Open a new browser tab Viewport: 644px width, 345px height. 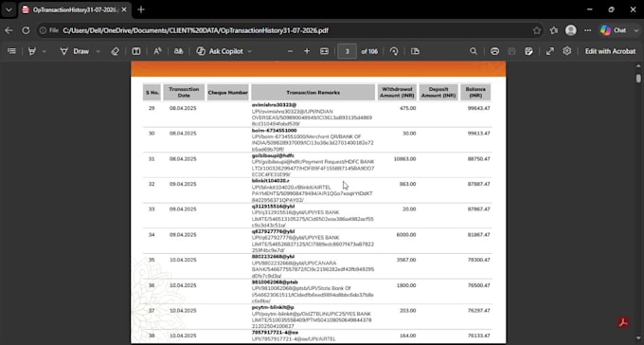click(x=141, y=9)
